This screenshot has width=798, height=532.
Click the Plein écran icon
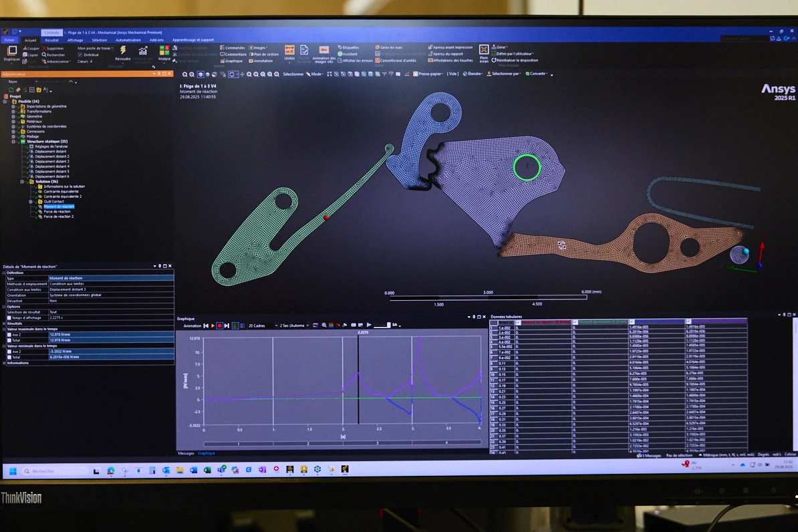483,50
